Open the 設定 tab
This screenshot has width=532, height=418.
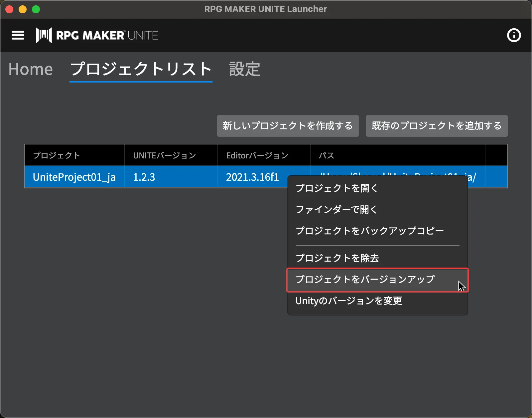point(244,70)
